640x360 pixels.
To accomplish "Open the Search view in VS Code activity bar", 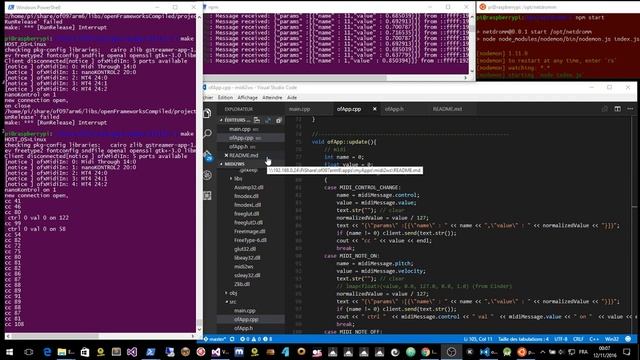I will click(207, 133).
